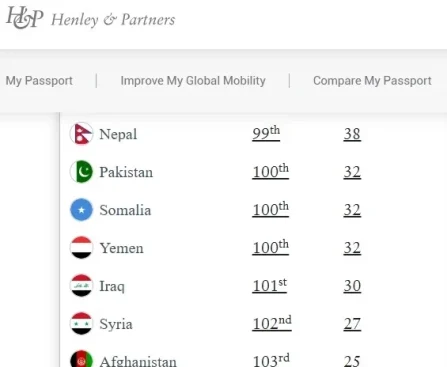Click Iraq's 101st rank link
This screenshot has height=367, width=447.
tap(269, 285)
